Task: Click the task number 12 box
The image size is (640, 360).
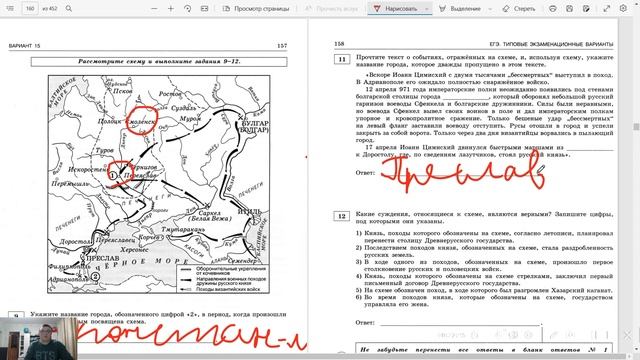Action: click(342, 216)
